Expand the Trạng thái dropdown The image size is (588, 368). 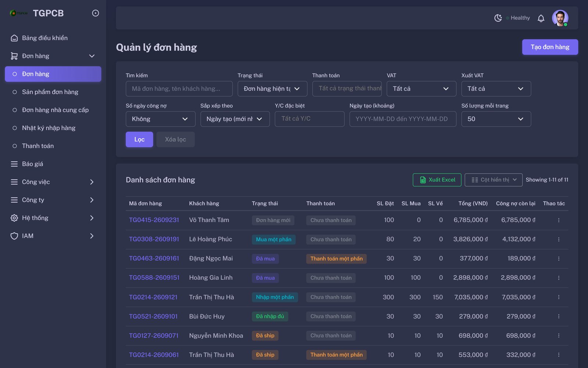click(272, 89)
